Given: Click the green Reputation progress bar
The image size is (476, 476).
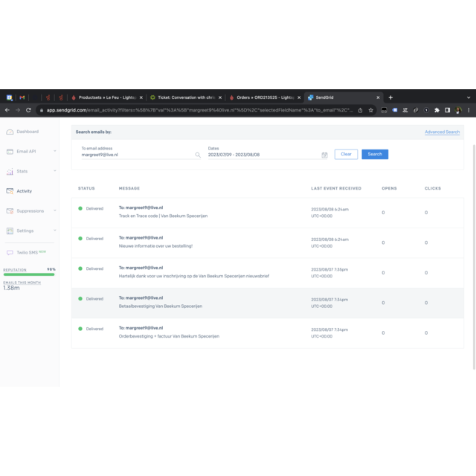Looking at the screenshot, I should 29,275.
